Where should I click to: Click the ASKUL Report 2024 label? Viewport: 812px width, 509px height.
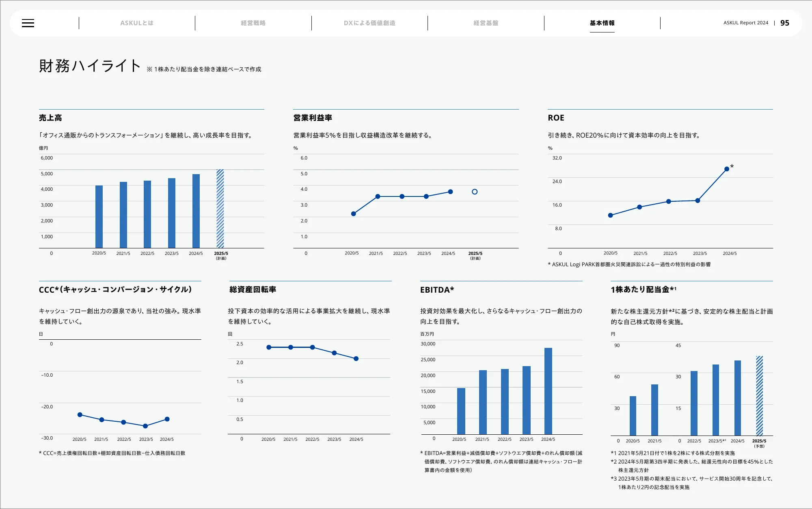pos(745,23)
